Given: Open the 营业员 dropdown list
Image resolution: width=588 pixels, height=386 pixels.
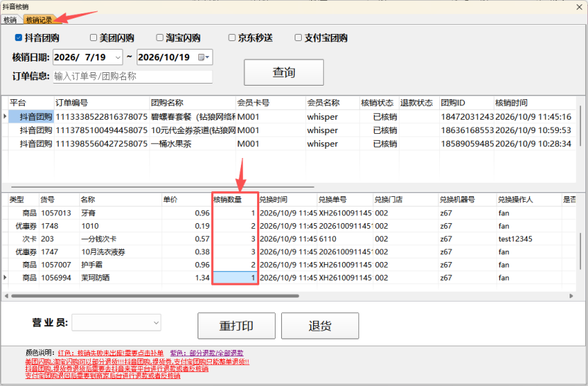Looking at the screenshot, I should click(x=157, y=323).
